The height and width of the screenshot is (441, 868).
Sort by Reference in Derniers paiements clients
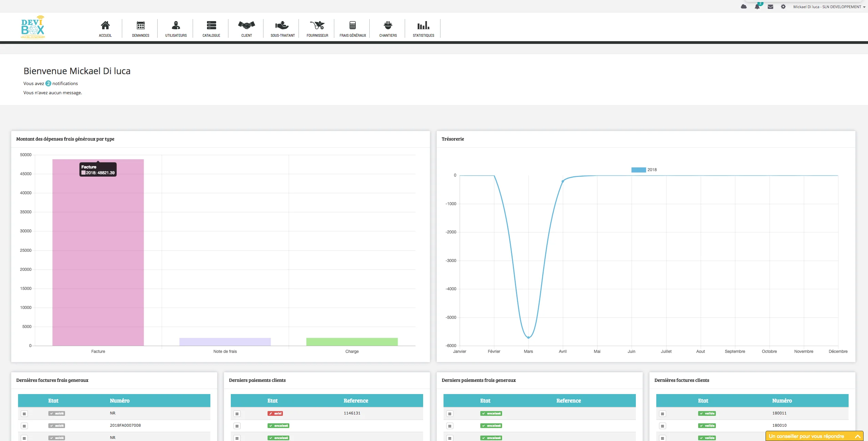[356, 401]
